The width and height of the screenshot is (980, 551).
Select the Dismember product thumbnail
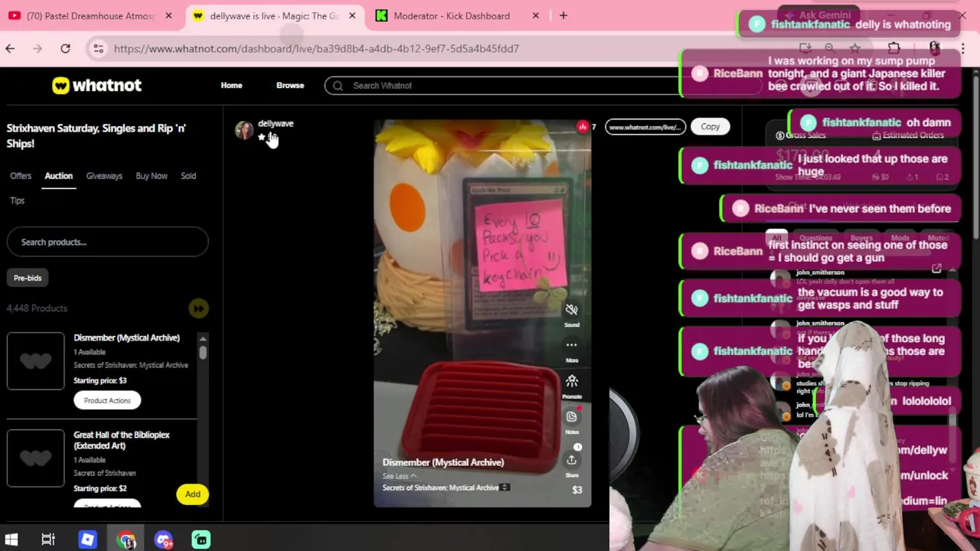36,361
